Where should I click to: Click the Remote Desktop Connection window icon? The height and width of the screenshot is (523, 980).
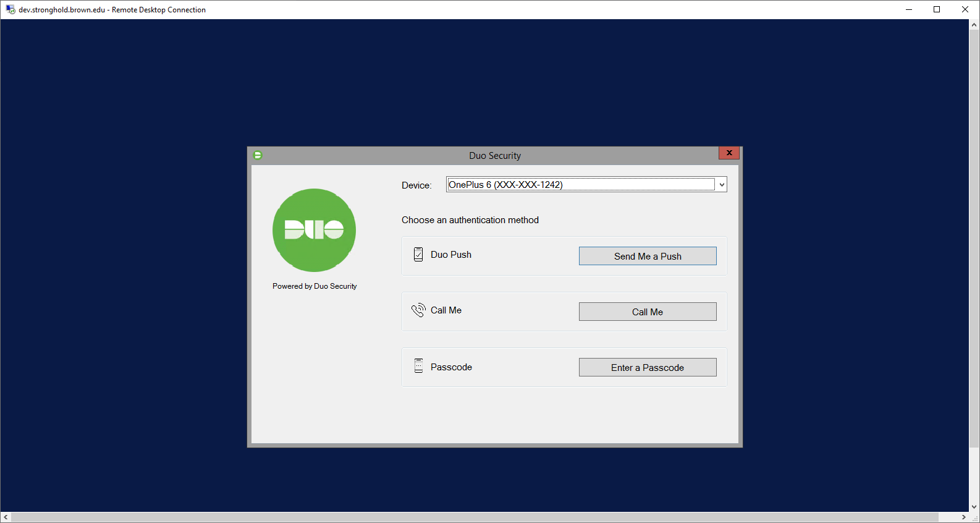[11, 9]
